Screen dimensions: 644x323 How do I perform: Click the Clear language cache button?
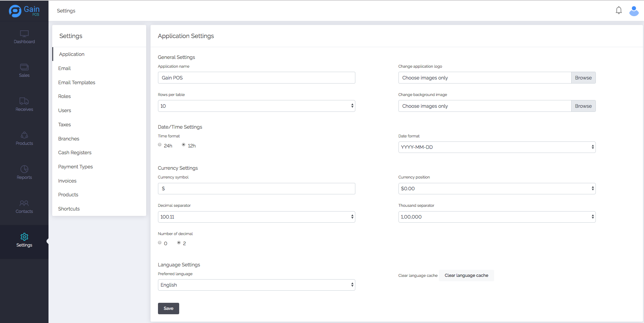tap(466, 276)
